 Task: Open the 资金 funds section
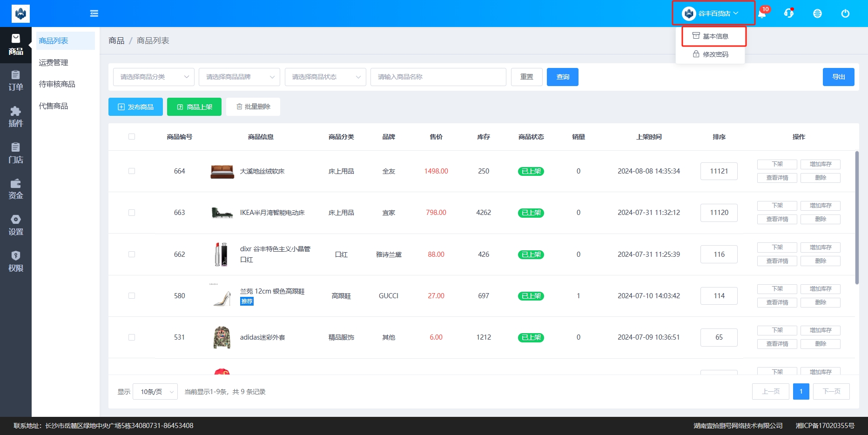(16, 189)
